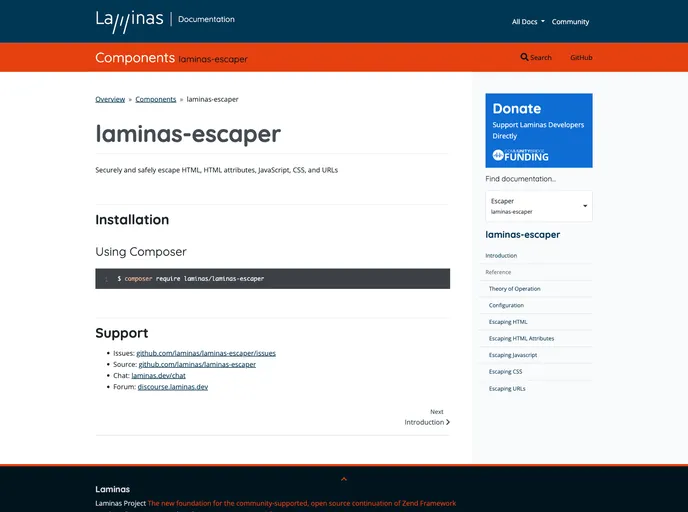This screenshot has height=512, width=688.
Task: Click the Donate banner
Action: [x=539, y=130]
